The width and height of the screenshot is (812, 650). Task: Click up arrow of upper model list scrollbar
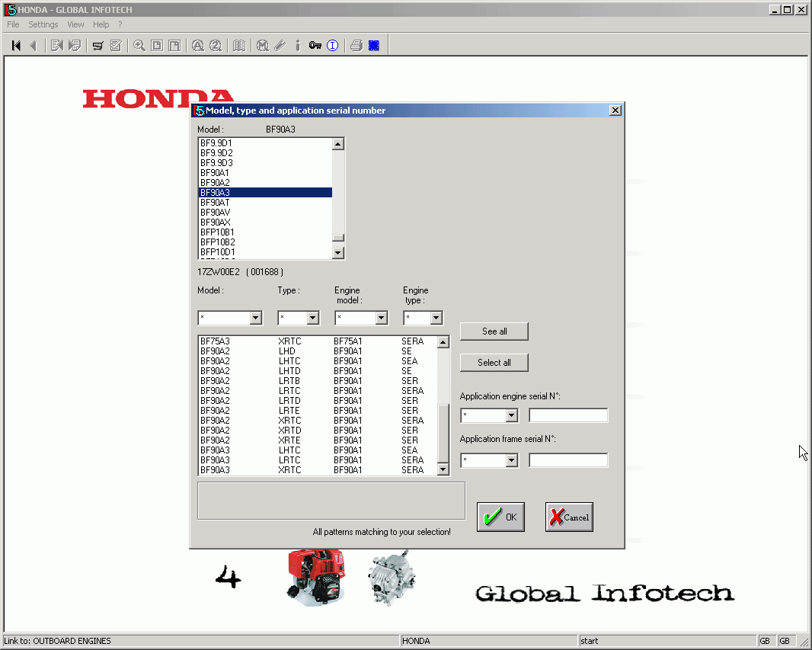[337, 144]
